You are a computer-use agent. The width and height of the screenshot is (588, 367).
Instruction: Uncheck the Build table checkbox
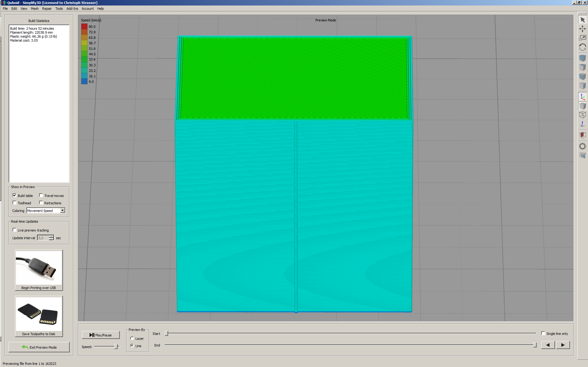point(14,195)
